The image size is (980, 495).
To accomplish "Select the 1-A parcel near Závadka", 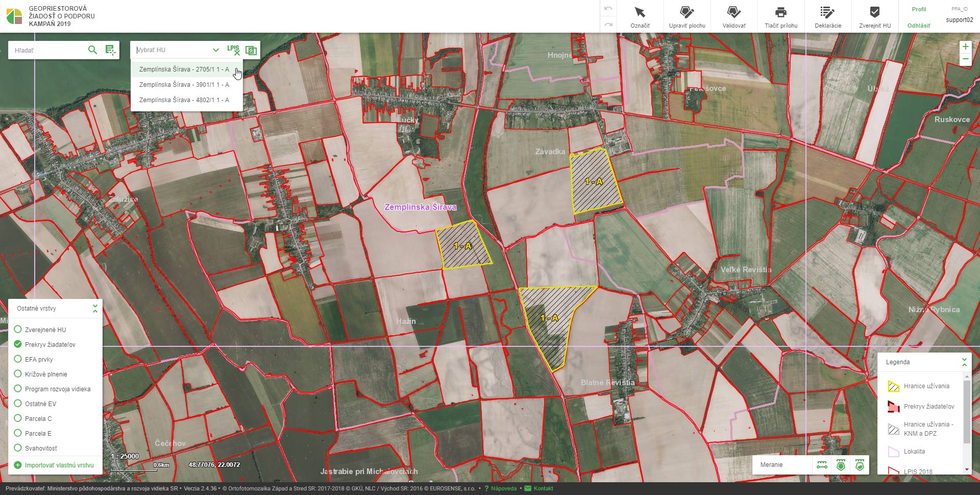I will (x=595, y=181).
